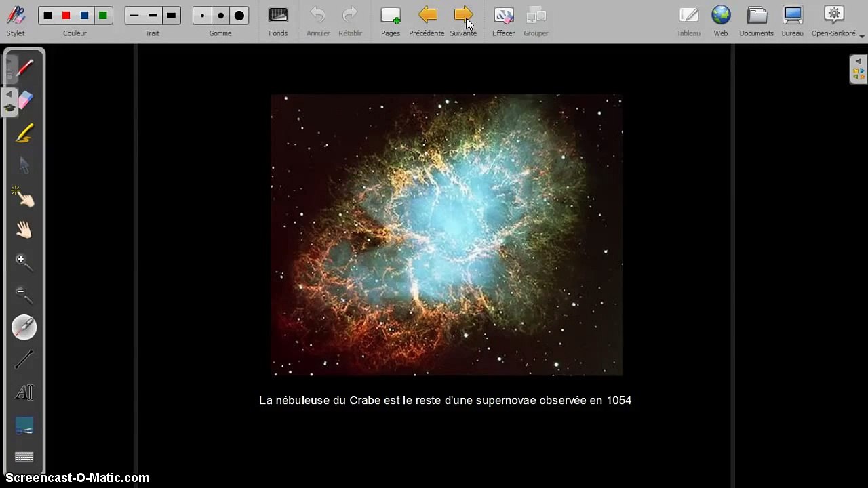Screen dimensions: 868x488
Task: Select the zoom in magnifier tool
Action: (x=24, y=263)
